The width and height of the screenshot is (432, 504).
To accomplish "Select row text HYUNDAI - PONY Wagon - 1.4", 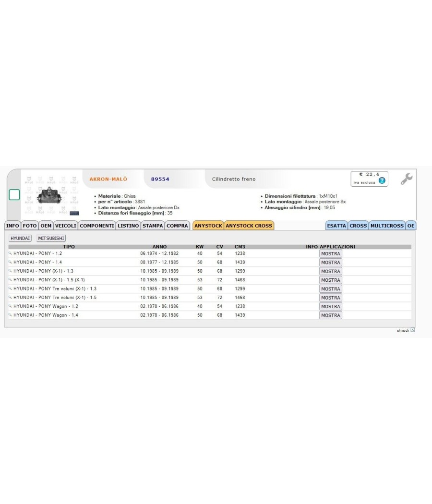I will 46,315.
